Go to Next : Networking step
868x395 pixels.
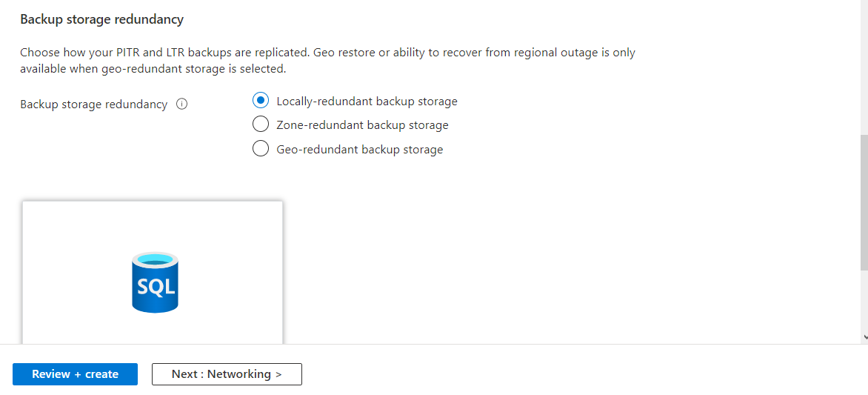(x=227, y=374)
